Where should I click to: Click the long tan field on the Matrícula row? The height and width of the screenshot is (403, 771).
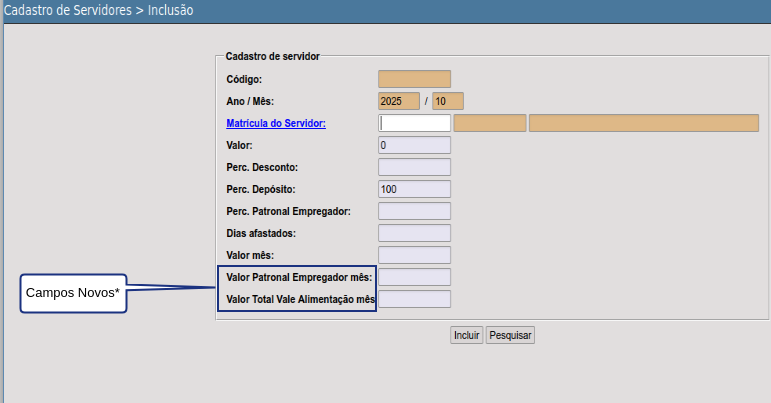click(643, 123)
